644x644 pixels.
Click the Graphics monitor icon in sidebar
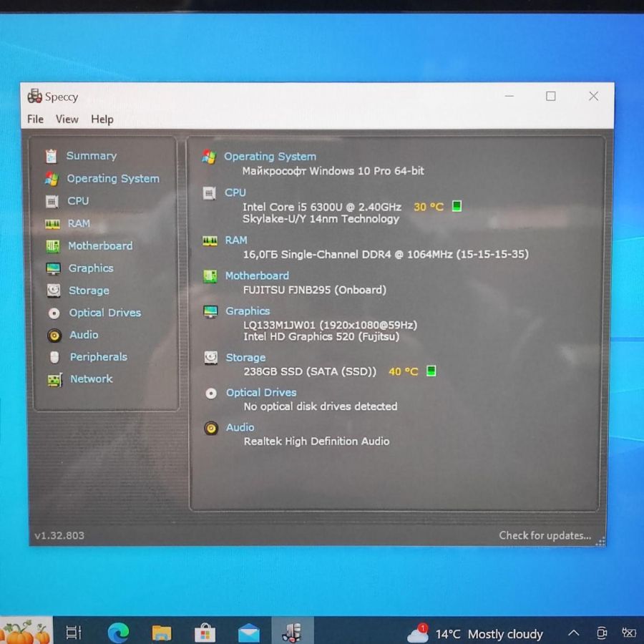[54, 268]
